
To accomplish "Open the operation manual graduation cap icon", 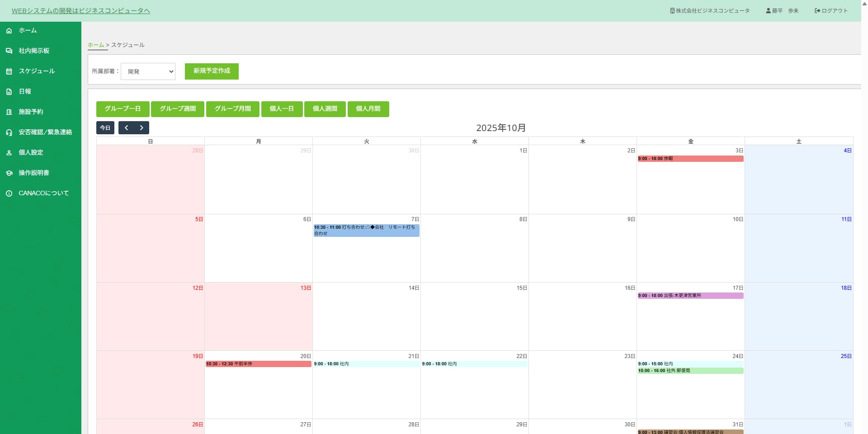I will pos(9,173).
